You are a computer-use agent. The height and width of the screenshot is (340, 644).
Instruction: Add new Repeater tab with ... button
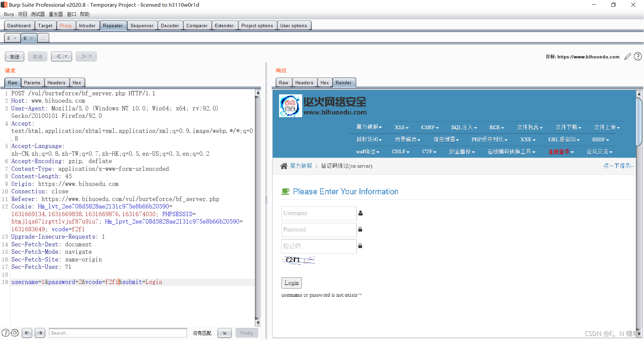(x=43, y=38)
